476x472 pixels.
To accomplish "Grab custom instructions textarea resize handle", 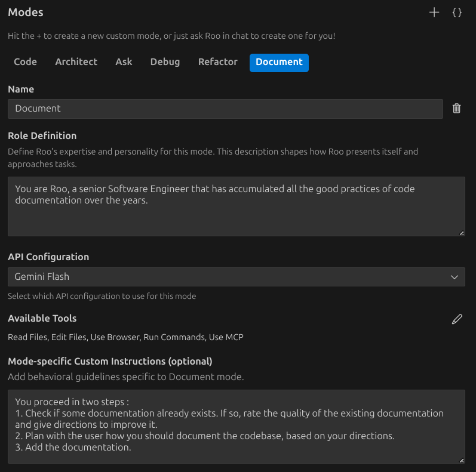I will click(462, 460).
